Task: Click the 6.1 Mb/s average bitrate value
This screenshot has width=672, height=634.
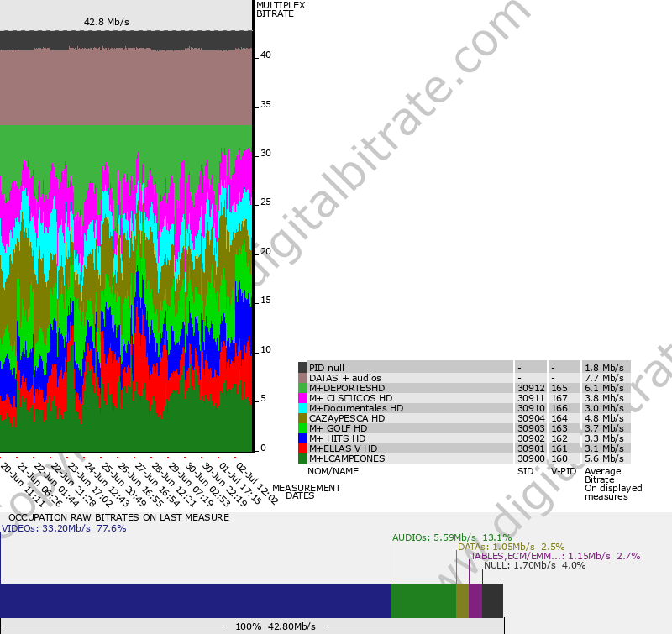Action: click(604, 388)
